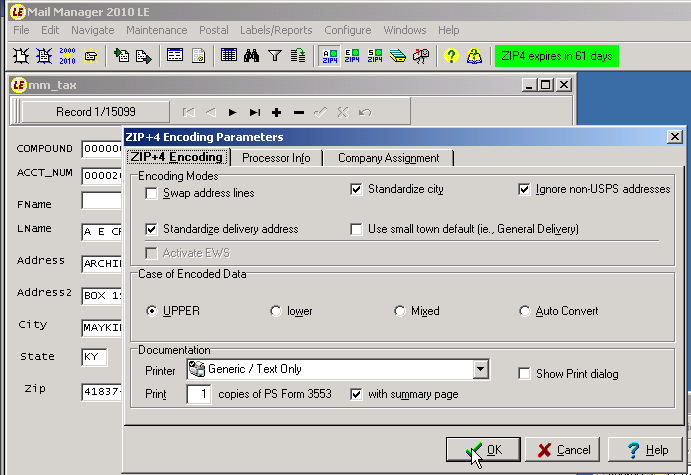Click the help book icon
Screen dimensions: 691x475
tap(474, 56)
